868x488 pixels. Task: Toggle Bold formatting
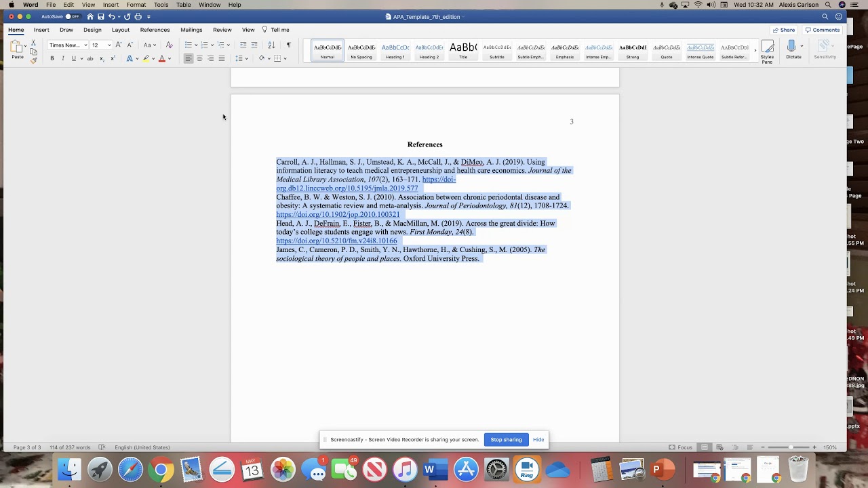(52, 58)
